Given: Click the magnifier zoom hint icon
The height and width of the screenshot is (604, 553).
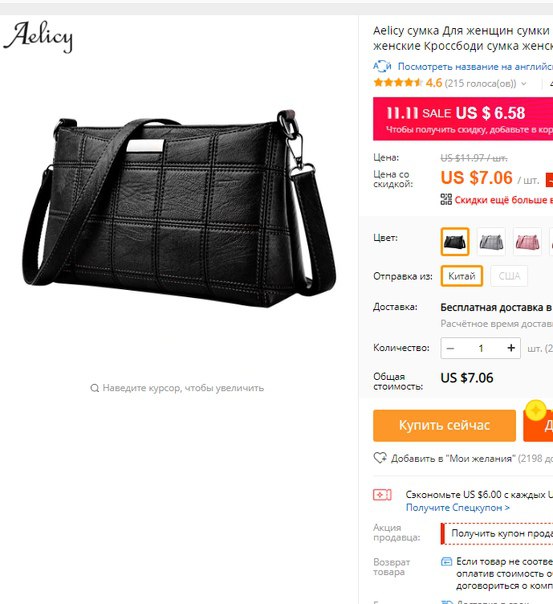Looking at the screenshot, I should pyautogui.click(x=94, y=388).
